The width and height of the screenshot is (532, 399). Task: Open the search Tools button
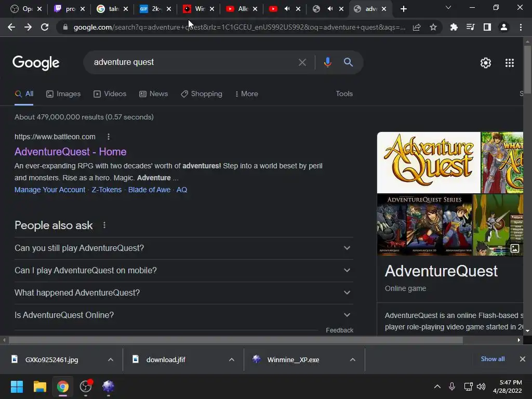click(x=344, y=94)
